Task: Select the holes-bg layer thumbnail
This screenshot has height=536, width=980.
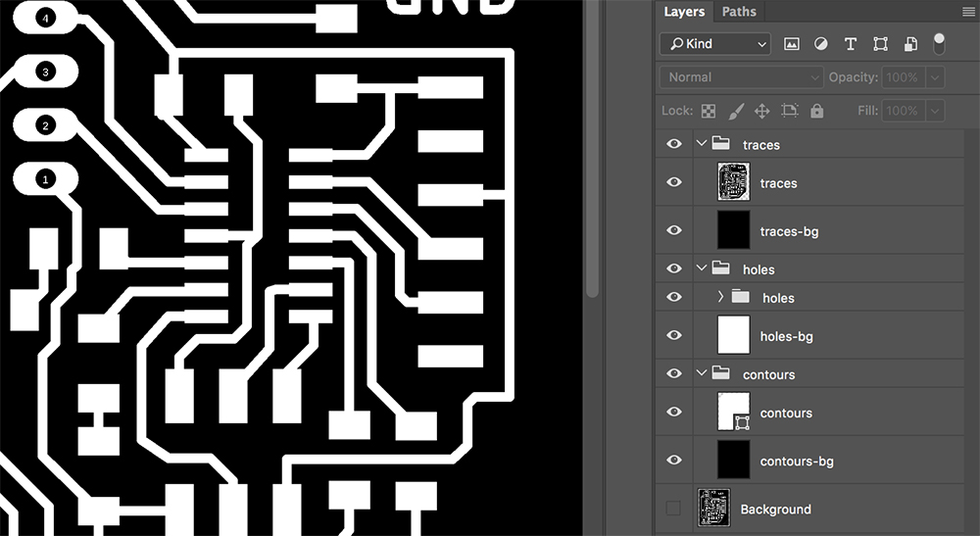Action: (734, 335)
